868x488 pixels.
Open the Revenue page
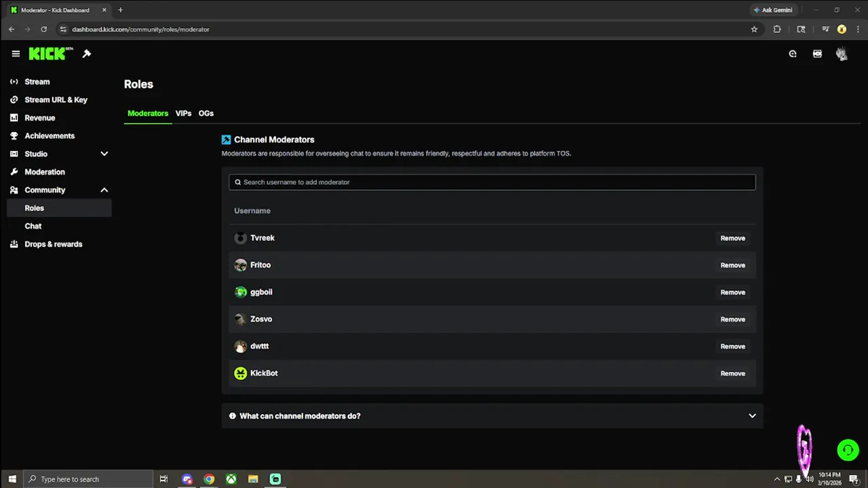click(39, 118)
